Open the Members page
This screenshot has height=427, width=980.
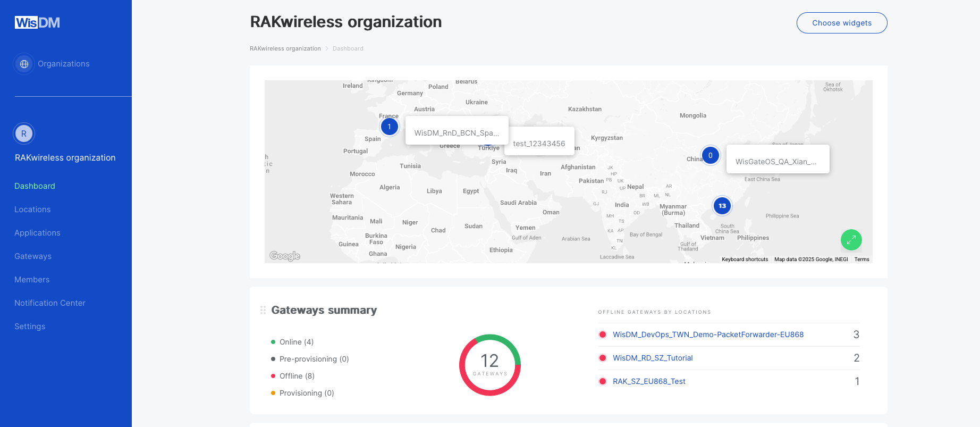tap(32, 280)
